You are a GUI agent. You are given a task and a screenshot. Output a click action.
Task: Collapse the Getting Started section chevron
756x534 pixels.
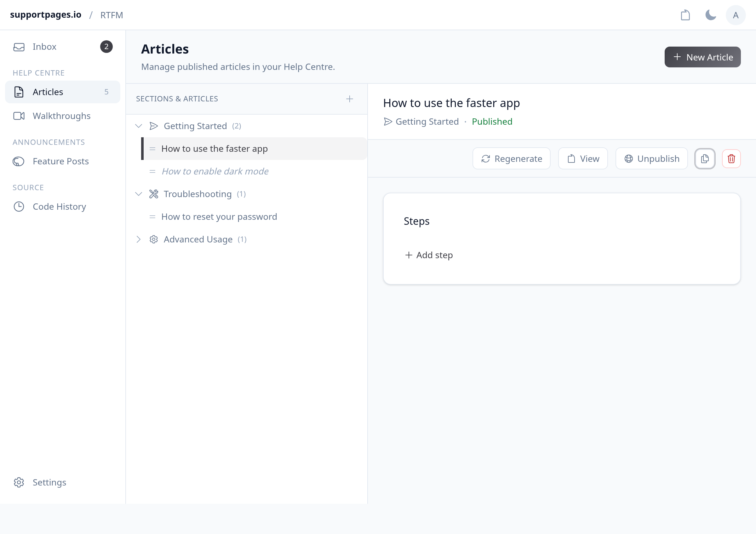point(139,126)
